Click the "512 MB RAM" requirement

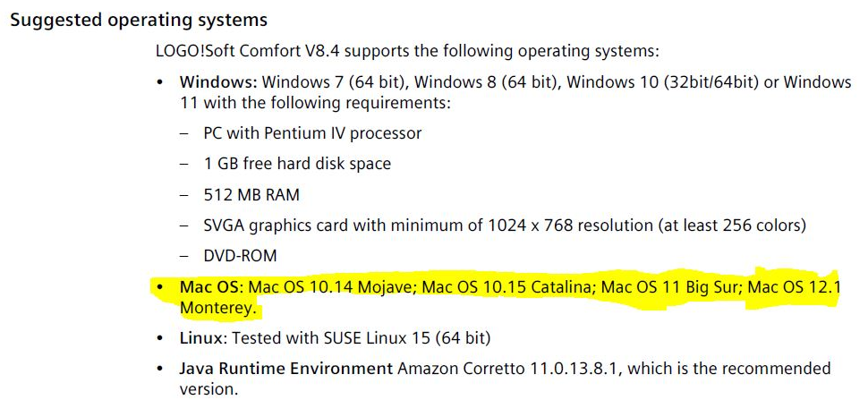coord(251,194)
